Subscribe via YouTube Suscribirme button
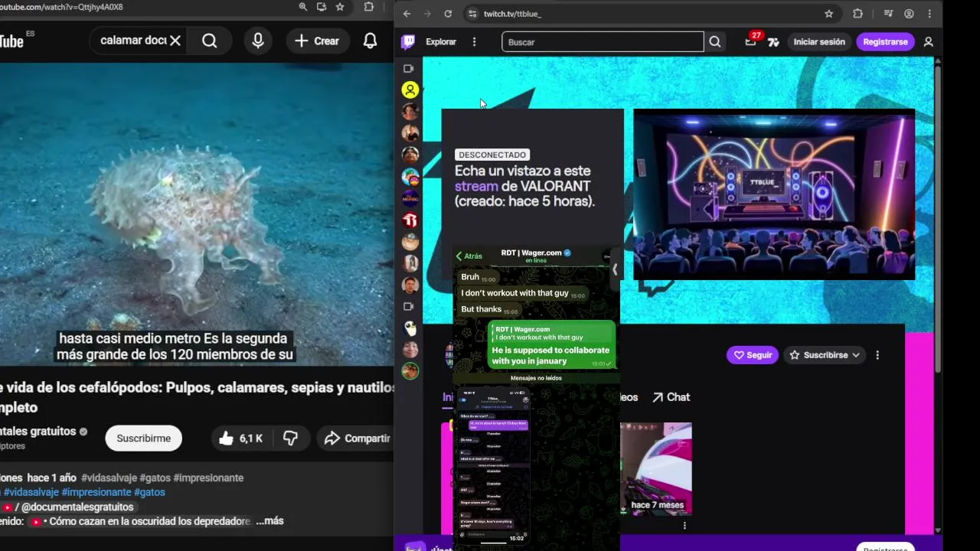The image size is (980, 551). [x=144, y=439]
